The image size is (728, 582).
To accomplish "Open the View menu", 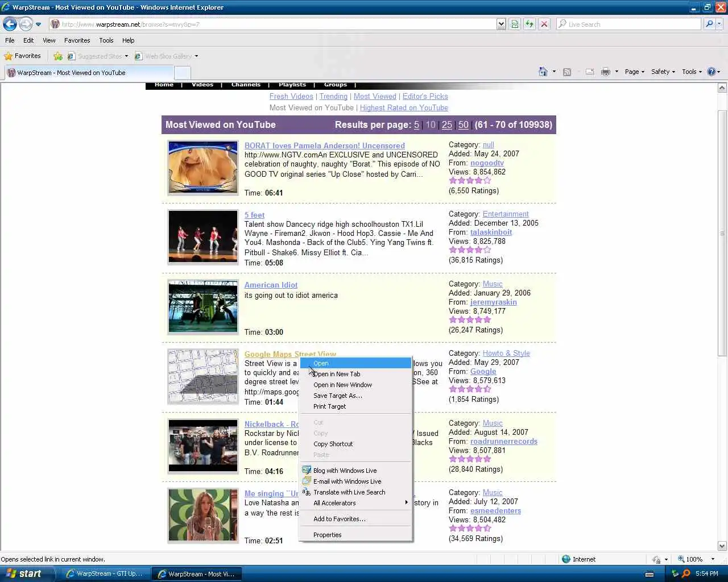I will tap(49, 40).
